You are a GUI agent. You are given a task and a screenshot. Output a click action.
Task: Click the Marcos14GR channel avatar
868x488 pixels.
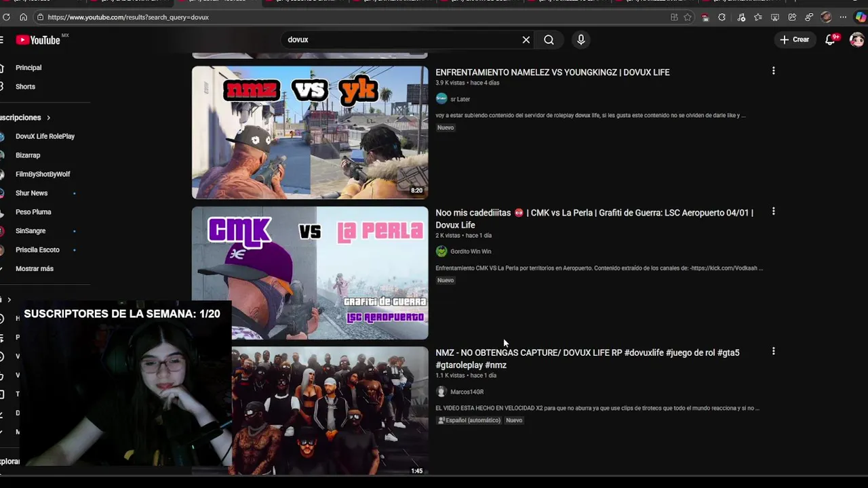[441, 392]
